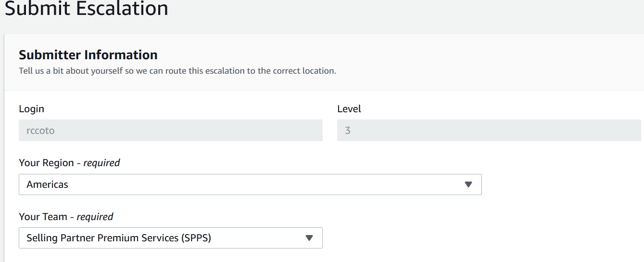Click the Submit Escalation page title

pos(87,8)
